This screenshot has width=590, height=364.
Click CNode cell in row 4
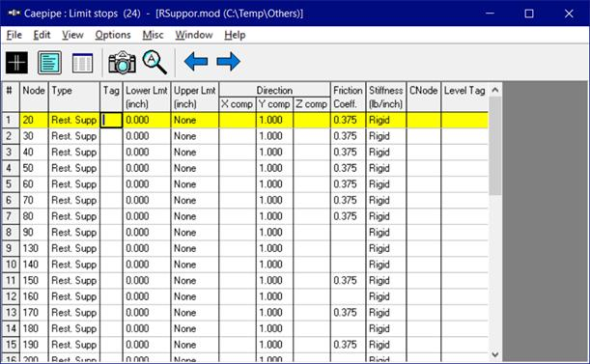pyautogui.click(x=423, y=168)
